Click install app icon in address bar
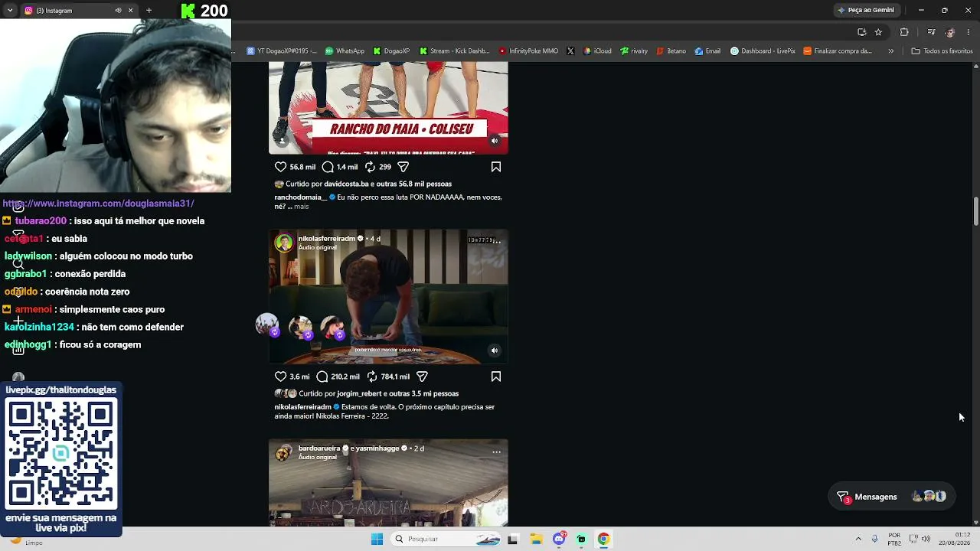 click(x=862, y=32)
